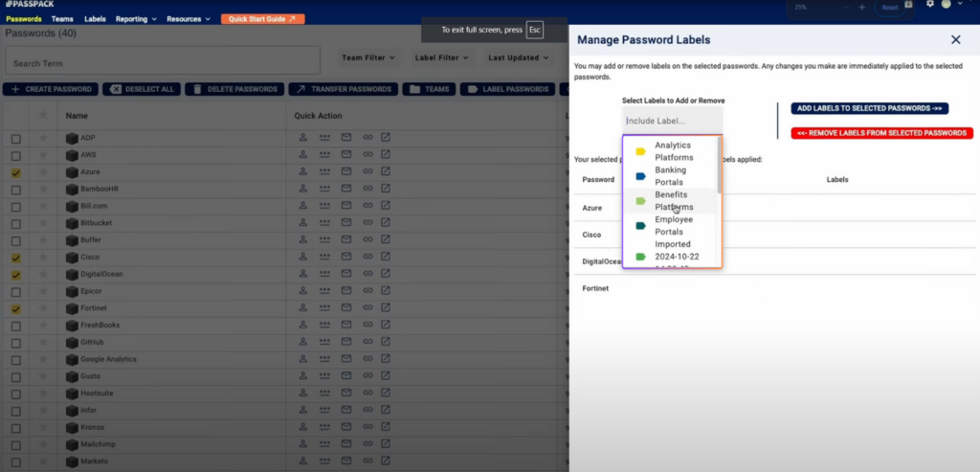Viewport: 980px width, 472px height.
Task: Uncheck the Fortinet checkbox
Action: click(16, 309)
